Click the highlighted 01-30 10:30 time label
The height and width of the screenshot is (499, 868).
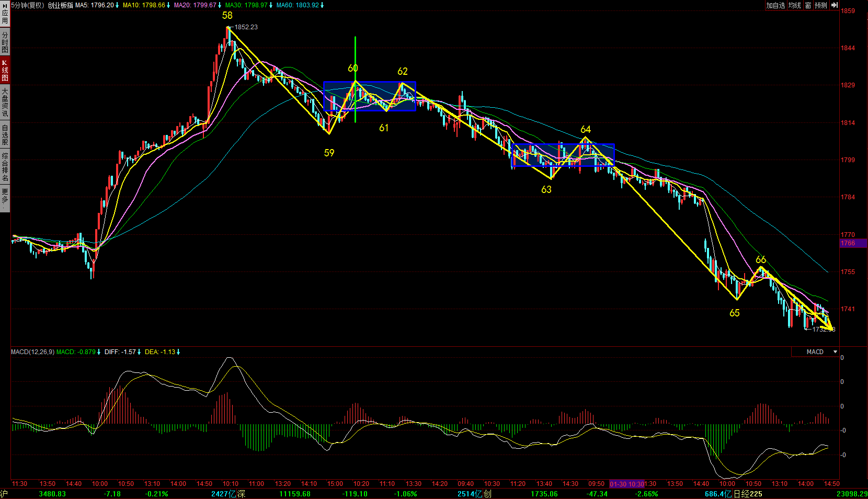pyautogui.click(x=626, y=484)
